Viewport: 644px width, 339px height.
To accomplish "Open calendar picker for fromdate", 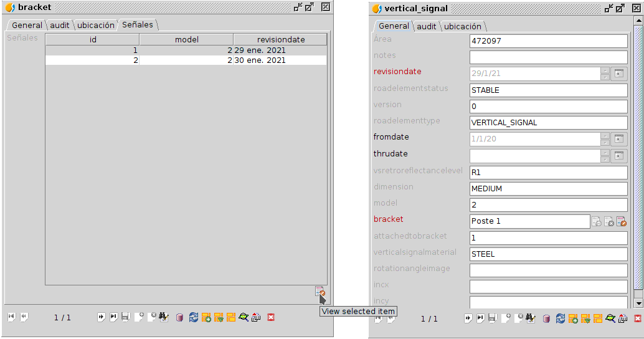I will 619,139.
